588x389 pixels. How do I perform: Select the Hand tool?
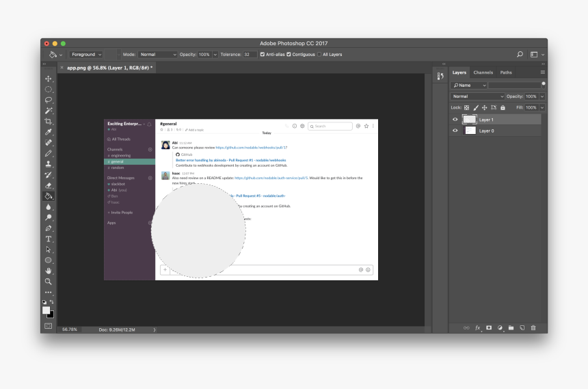[x=49, y=271]
